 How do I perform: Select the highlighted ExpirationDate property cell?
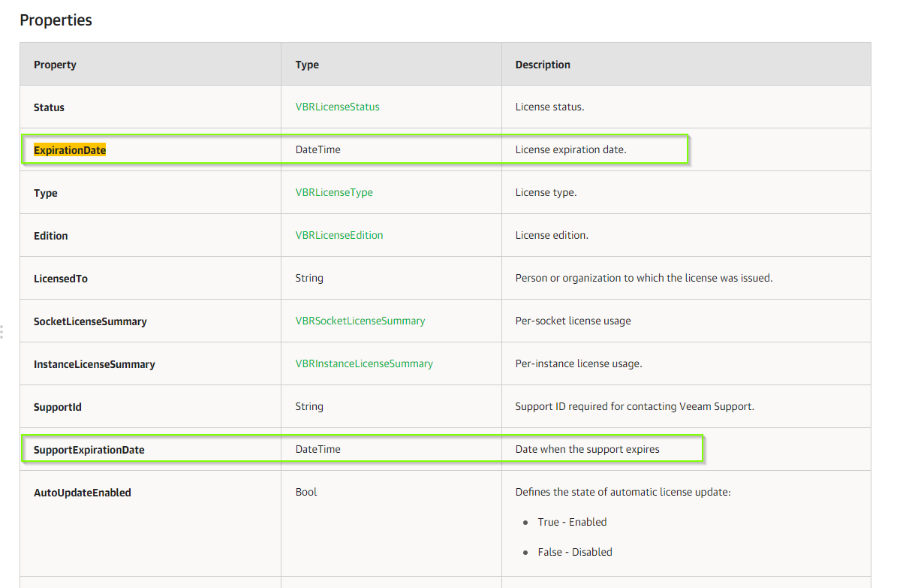tap(69, 149)
